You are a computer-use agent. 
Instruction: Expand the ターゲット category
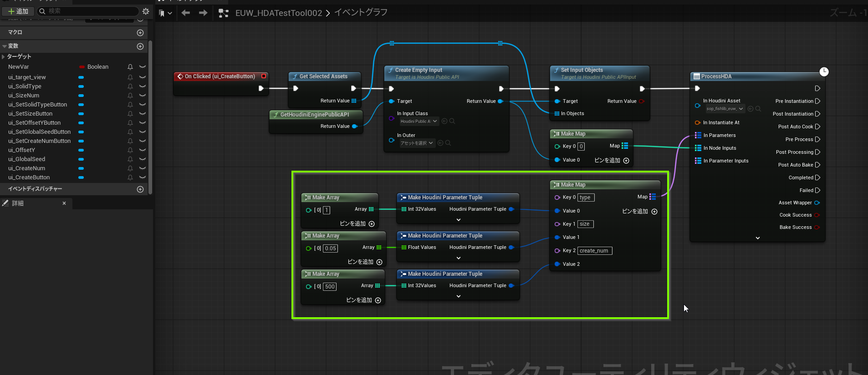click(x=4, y=57)
